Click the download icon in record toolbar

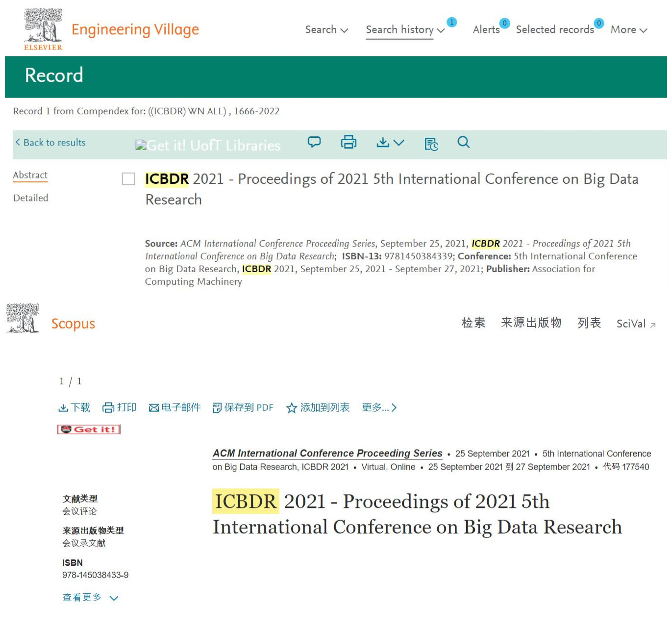tap(383, 142)
